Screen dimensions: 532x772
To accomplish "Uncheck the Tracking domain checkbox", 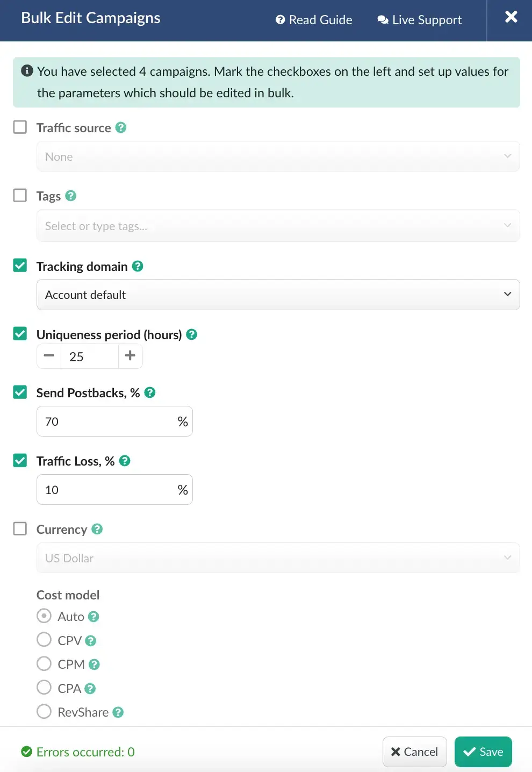I will point(20,266).
